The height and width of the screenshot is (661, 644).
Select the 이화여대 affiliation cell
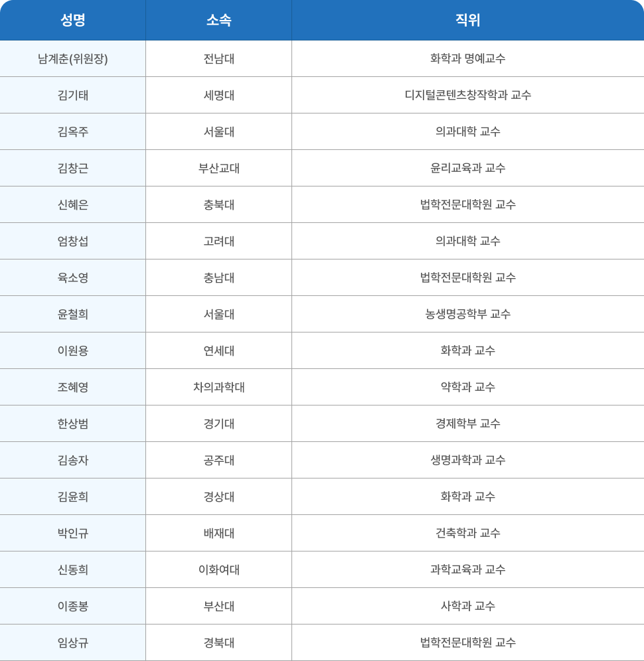tap(218, 570)
